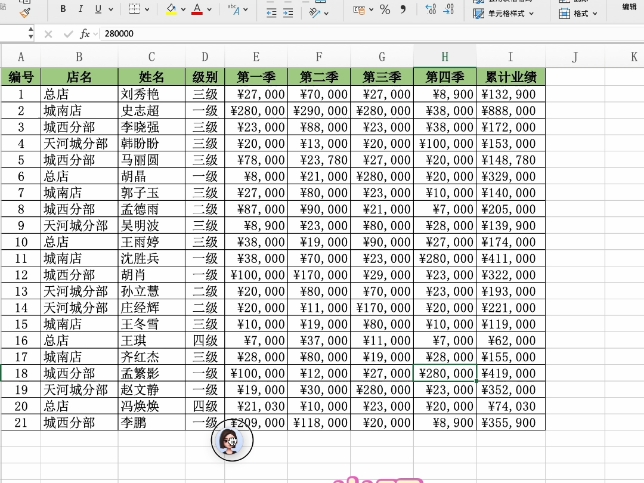Click the name cell 韩盼盼

(152, 143)
